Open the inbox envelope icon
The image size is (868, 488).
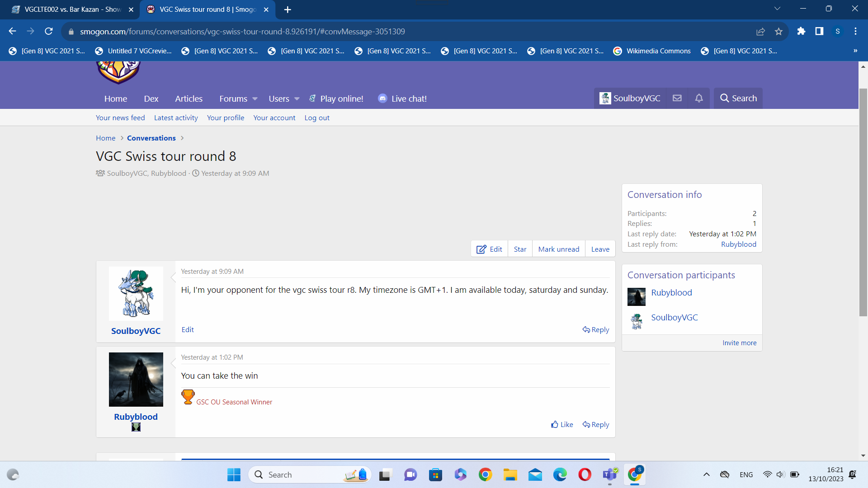(x=677, y=98)
